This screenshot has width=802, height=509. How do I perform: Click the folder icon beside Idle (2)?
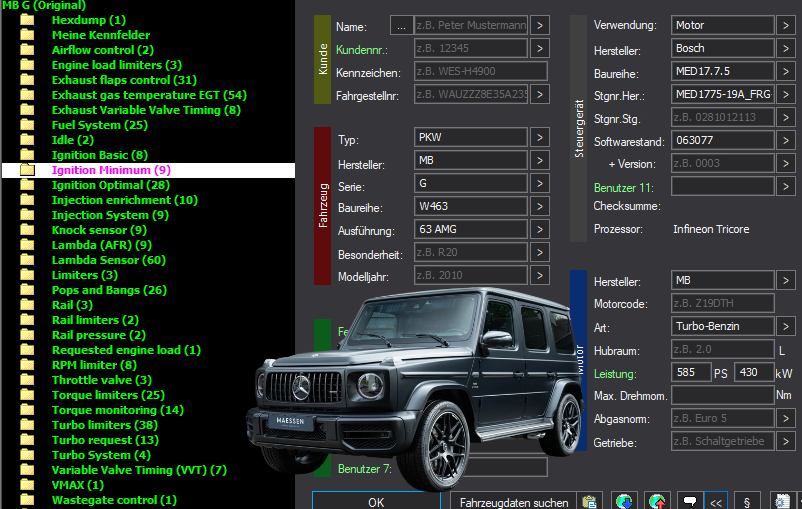pos(27,140)
